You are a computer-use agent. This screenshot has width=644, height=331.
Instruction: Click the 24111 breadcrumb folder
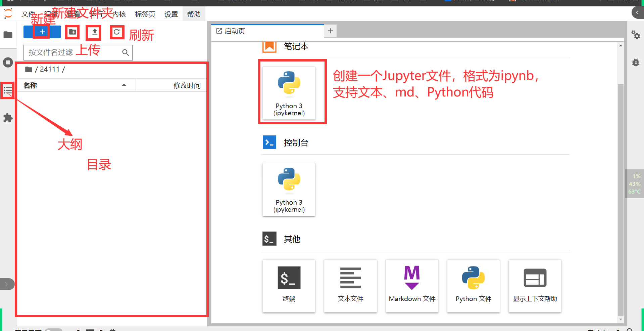click(x=50, y=69)
